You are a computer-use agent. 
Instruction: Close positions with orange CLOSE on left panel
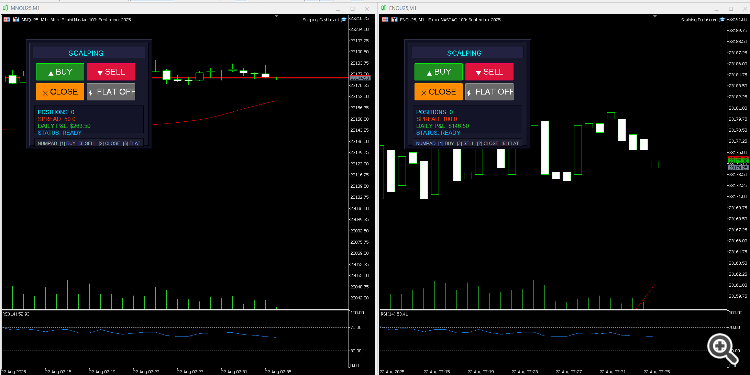point(60,92)
